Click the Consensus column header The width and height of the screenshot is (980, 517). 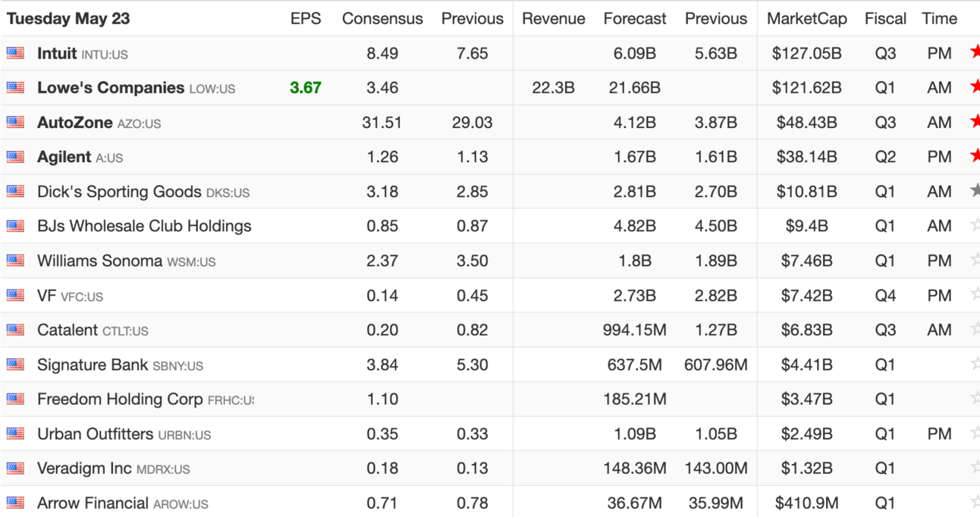coord(382,19)
